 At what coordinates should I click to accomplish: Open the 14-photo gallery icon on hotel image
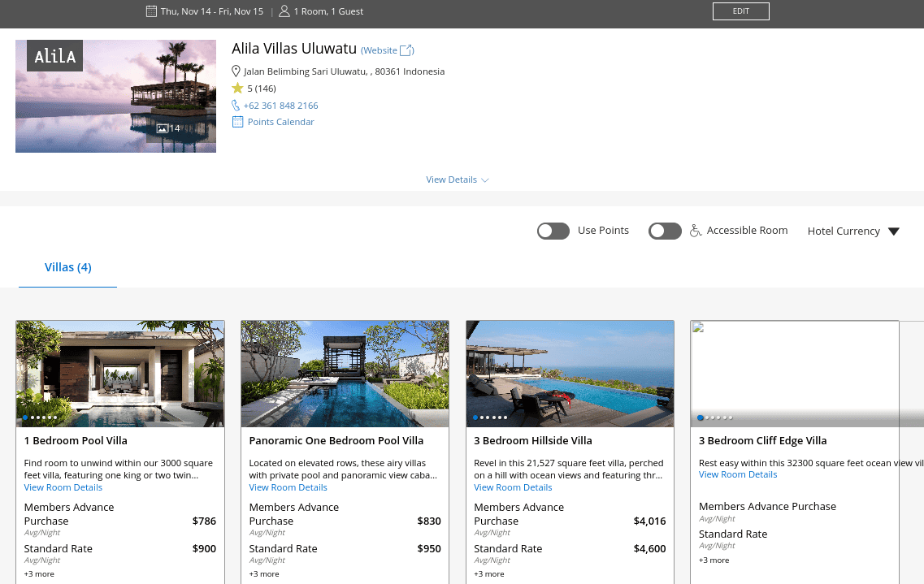[162, 128]
